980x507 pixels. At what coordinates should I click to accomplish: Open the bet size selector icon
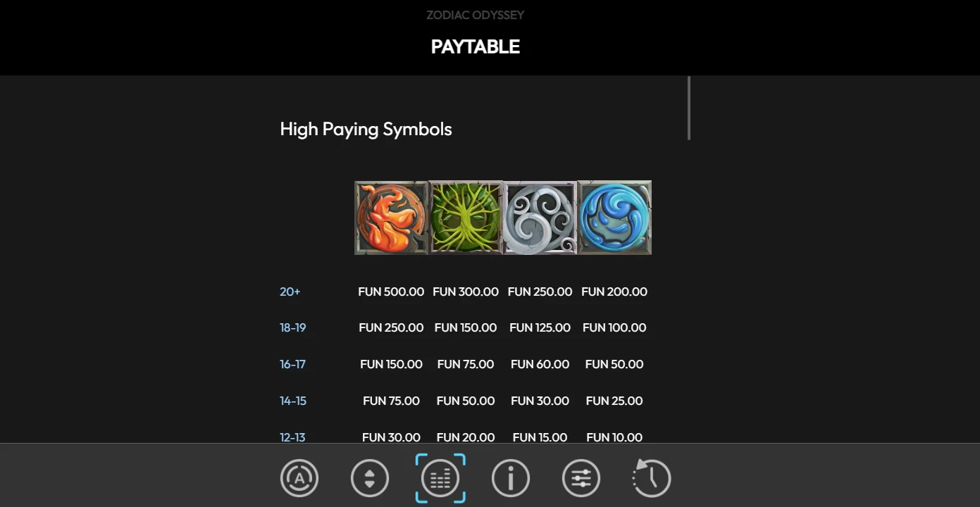[370, 478]
